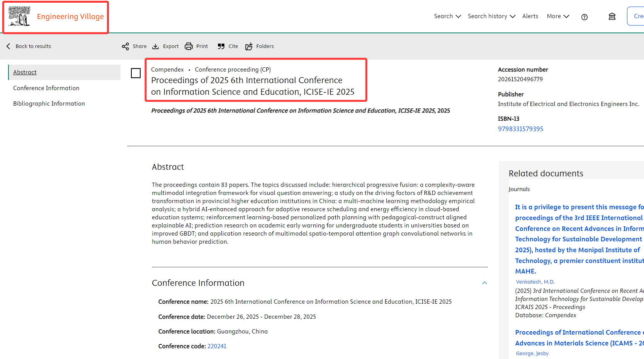Select the Export label
This screenshot has height=359, width=644.
171,46
